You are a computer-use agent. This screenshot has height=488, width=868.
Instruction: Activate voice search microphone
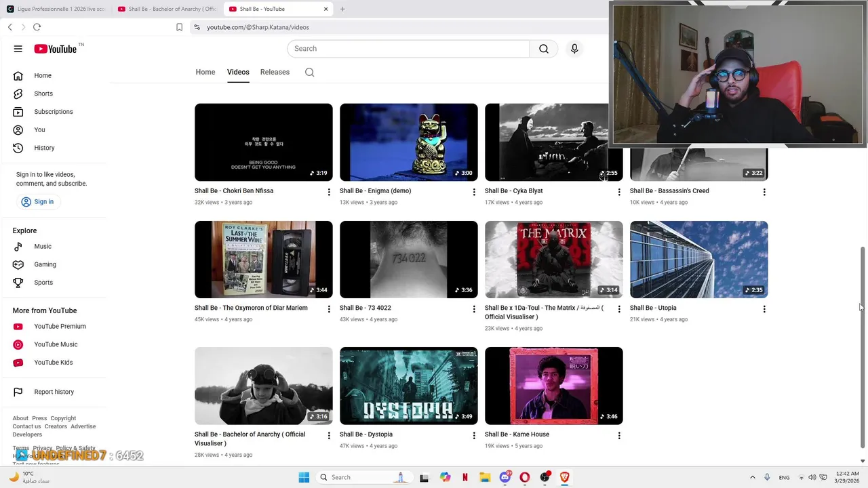[574, 49]
